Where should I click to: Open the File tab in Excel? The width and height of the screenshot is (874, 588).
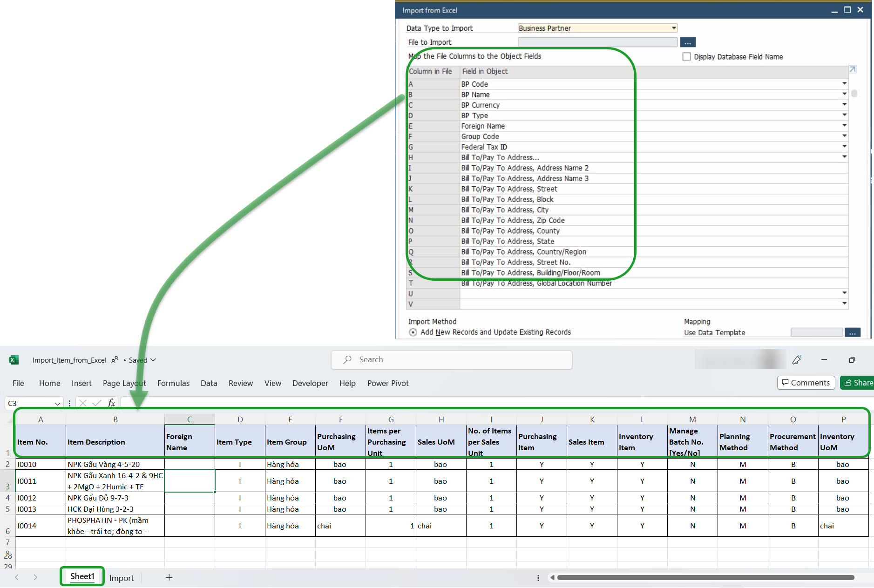point(18,383)
